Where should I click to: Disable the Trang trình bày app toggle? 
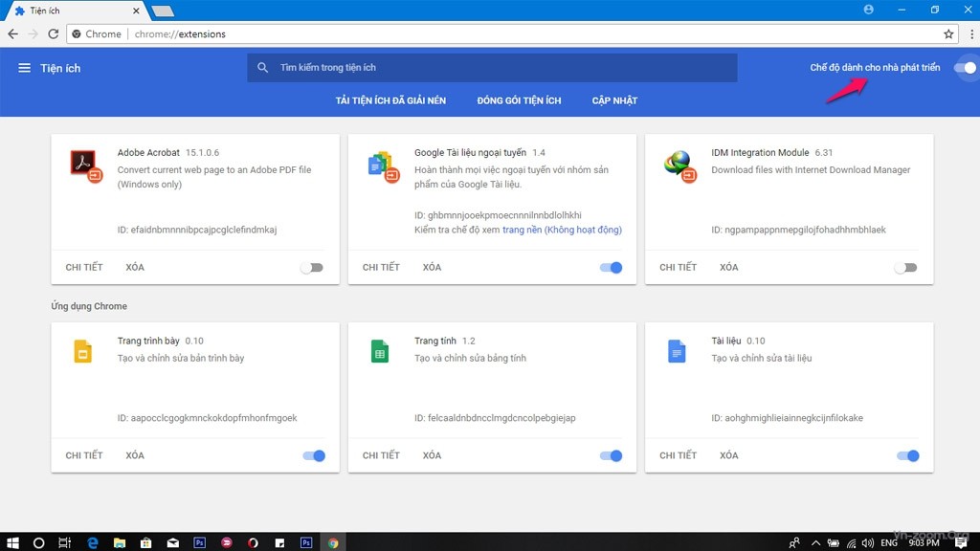pos(314,455)
